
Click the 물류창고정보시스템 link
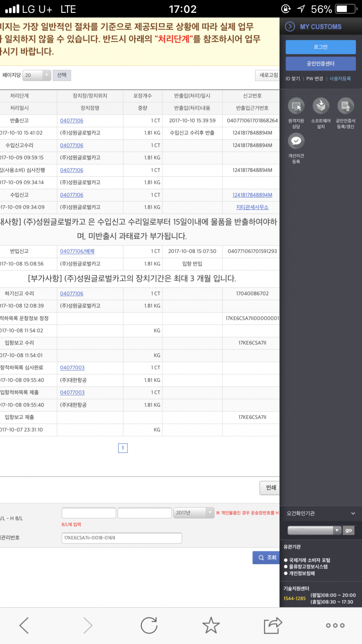click(x=308, y=567)
